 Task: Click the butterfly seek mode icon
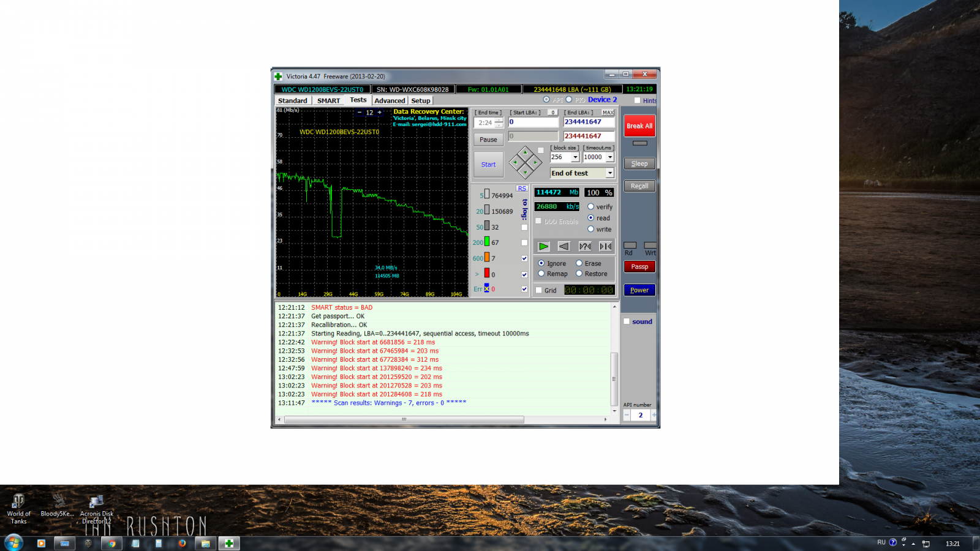pyautogui.click(x=606, y=246)
